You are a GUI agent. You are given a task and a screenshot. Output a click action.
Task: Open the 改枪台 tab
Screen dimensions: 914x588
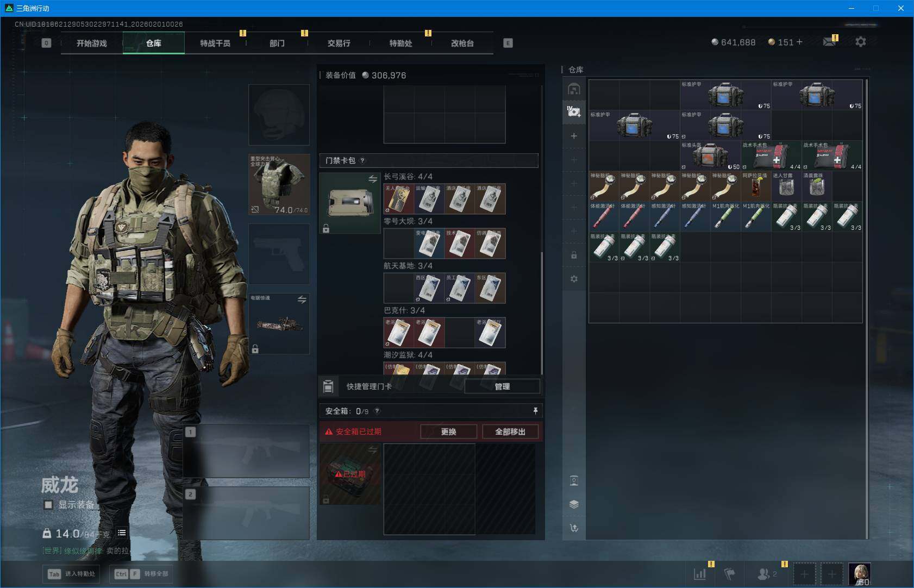click(x=462, y=43)
